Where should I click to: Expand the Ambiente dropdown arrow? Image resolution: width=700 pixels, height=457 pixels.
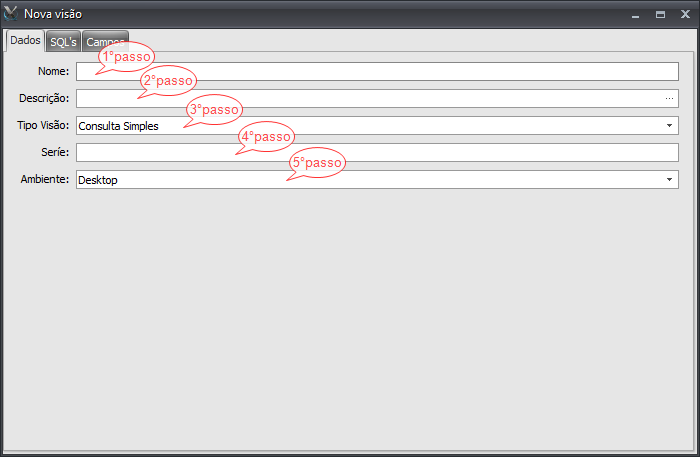click(669, 179)
